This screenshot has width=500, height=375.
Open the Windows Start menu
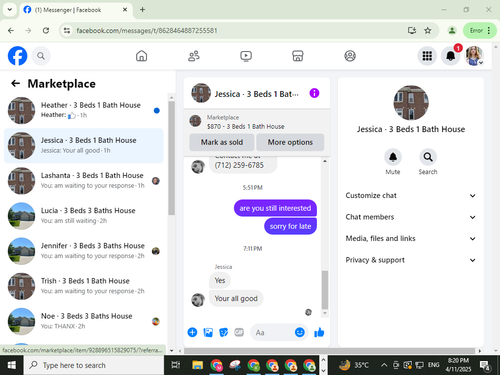coord(12,365)
